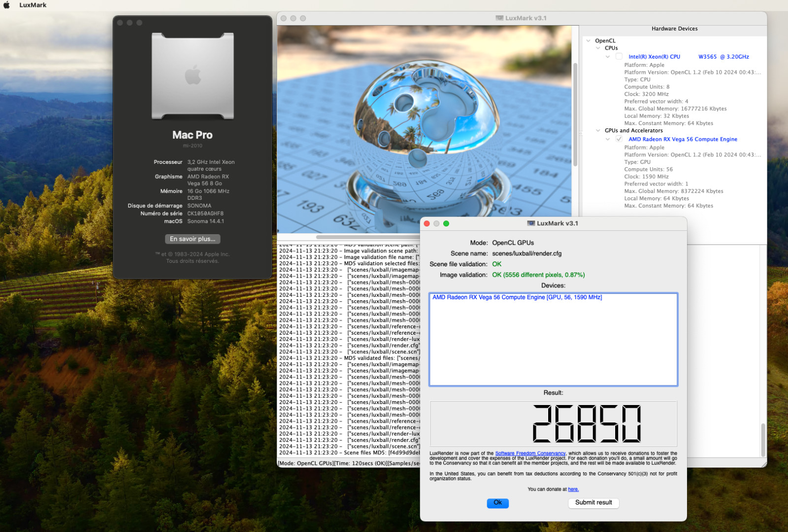Click the Submit result button
This screenshot has width=788, height=532.
coord(593,502)
